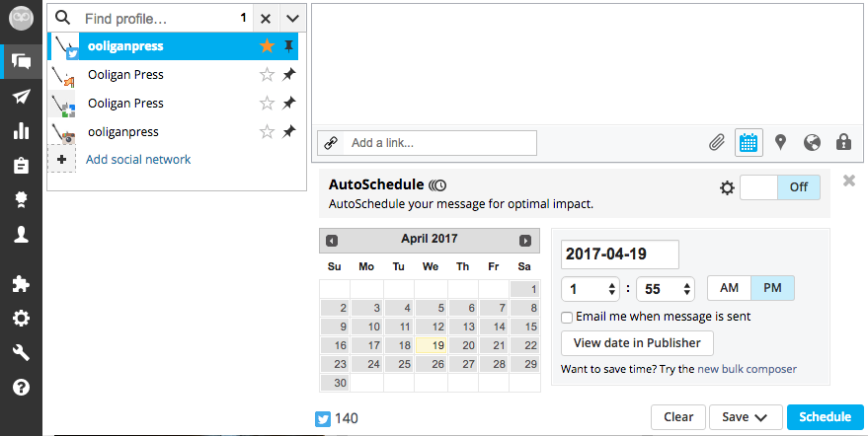Click into the message compose area
Viewport: 868px width, 436px height.
(x=588, y=65)
